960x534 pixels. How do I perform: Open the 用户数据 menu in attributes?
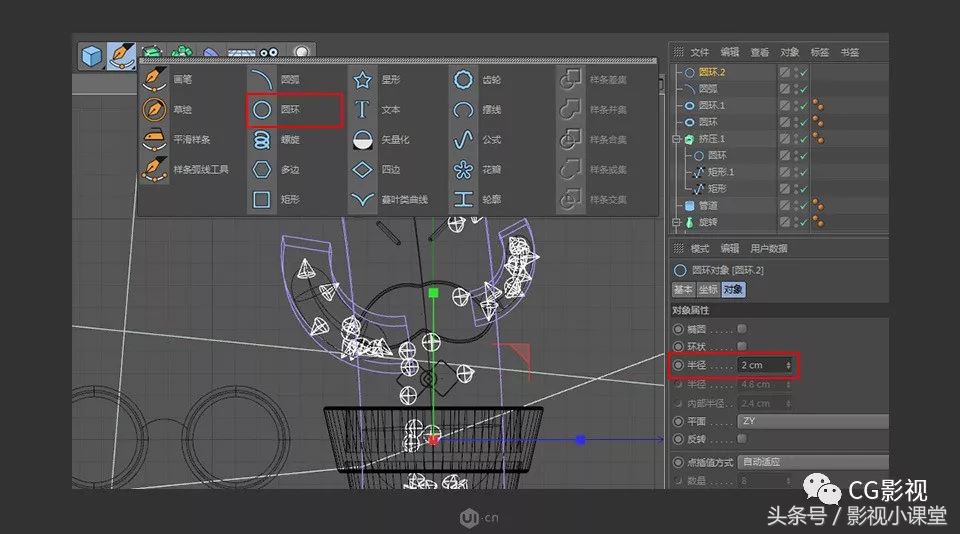(x=768, y=249)
